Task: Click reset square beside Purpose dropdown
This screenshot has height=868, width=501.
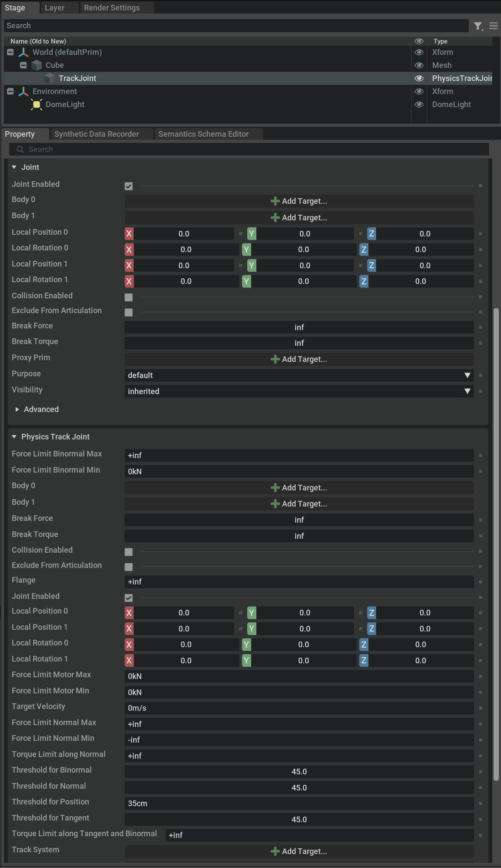Action: coord(481,375)
